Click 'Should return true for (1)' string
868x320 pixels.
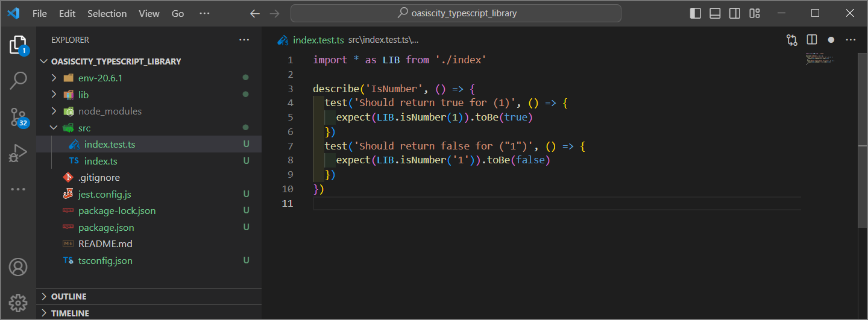[x=435, y=103]
